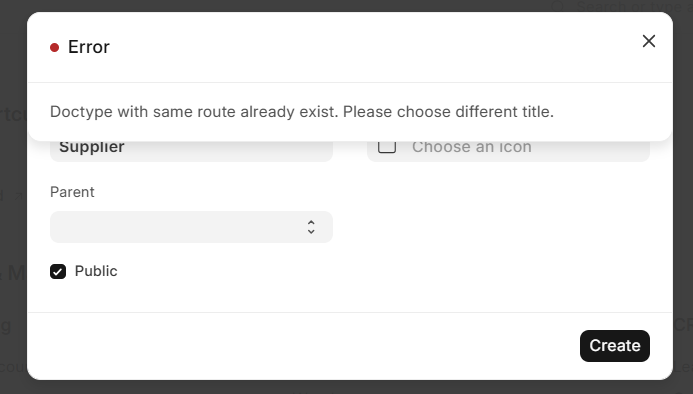This screenshot has height=394, width=693.
Task: Close the Error message with the X icon
Action: tap(648, 41)
